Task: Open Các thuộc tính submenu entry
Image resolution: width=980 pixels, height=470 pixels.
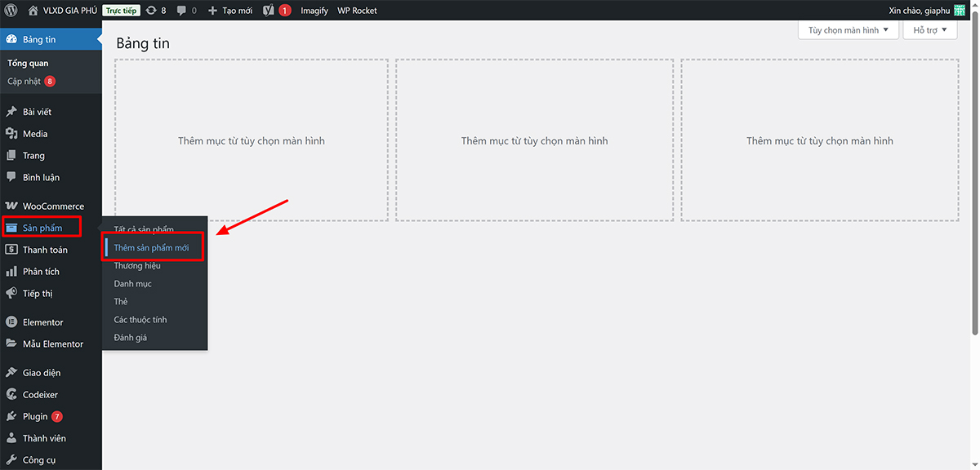Action: click(x=140, y=320)
